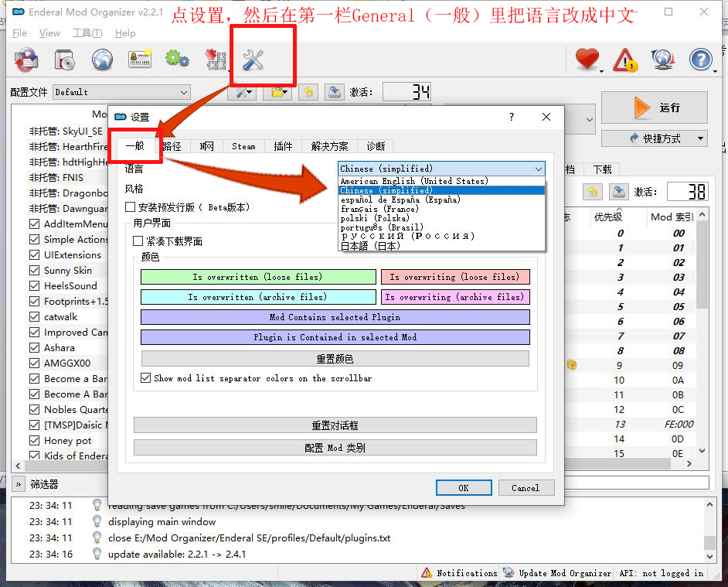Screen dimensions: 728x587
Task: Click the filter input field beside 筛选器
Action: 636,483
